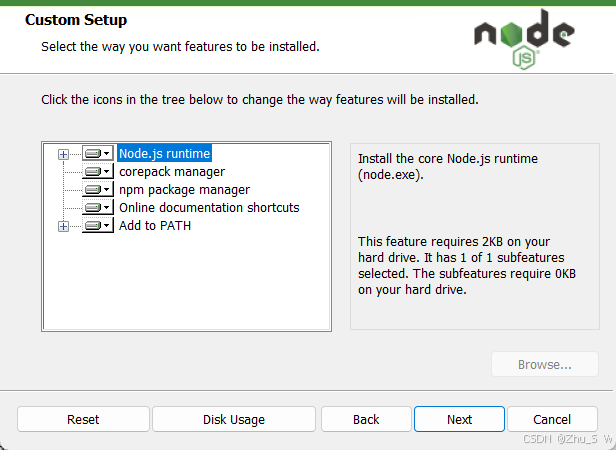Click the Reset button
The width and height of the screenshot is (616, 450).
pos(83,419)
